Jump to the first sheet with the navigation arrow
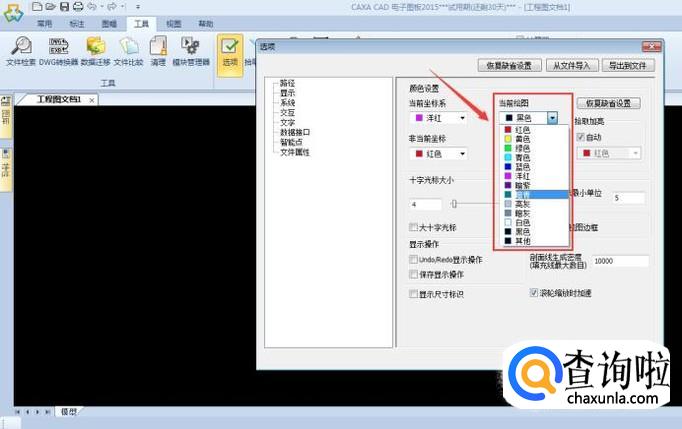 tap(17, 412)
